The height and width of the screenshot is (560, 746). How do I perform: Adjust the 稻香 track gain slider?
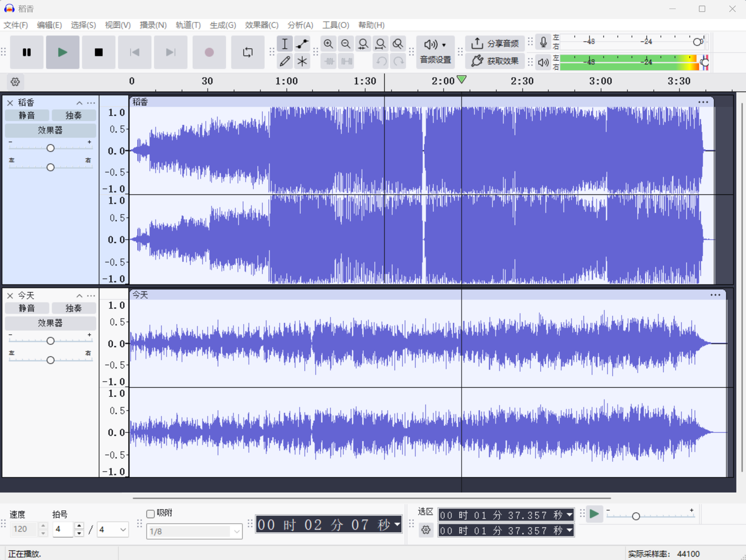(x=50, y=148)
